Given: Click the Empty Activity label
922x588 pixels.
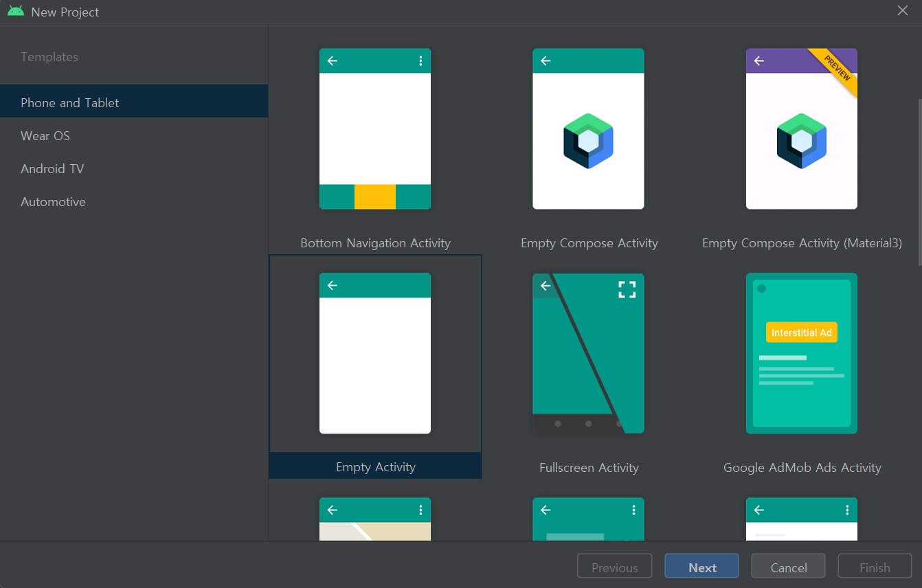Looking at the screenshot, I should pyautogui.click(x=376, y=467).
